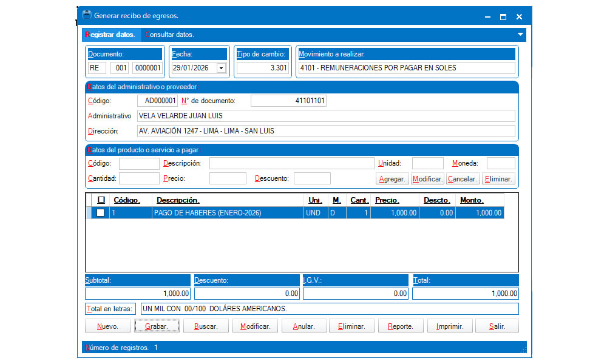Click the Total value field

click(466, 294)
